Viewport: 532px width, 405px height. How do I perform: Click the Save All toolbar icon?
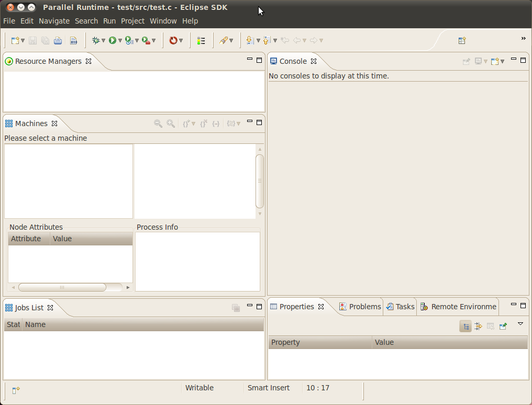[x=45, y=41]
